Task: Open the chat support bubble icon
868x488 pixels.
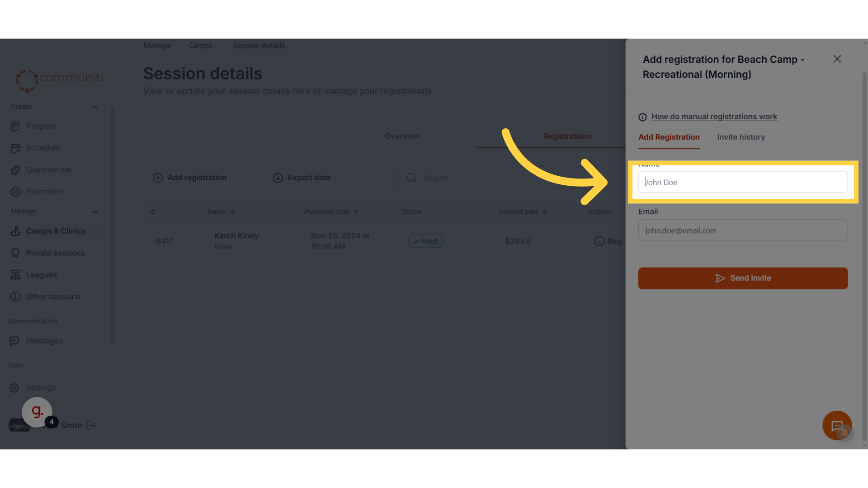Action: 837,425
